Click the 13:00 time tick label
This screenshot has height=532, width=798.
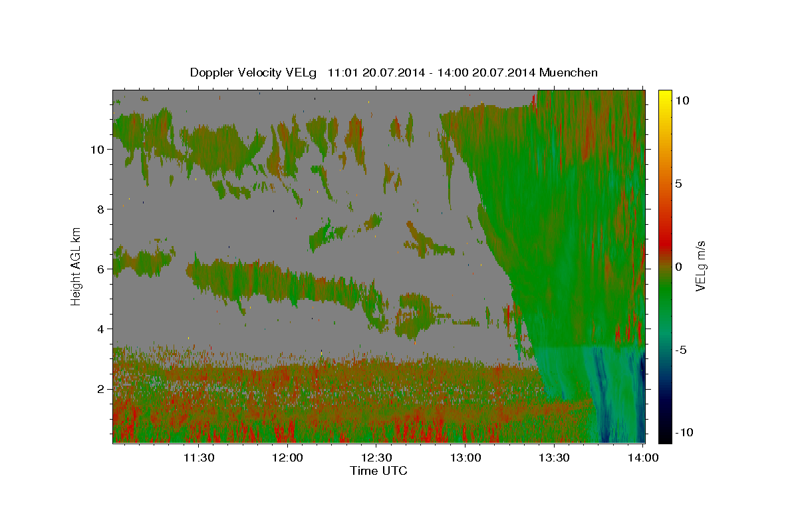tap(465, 458)
